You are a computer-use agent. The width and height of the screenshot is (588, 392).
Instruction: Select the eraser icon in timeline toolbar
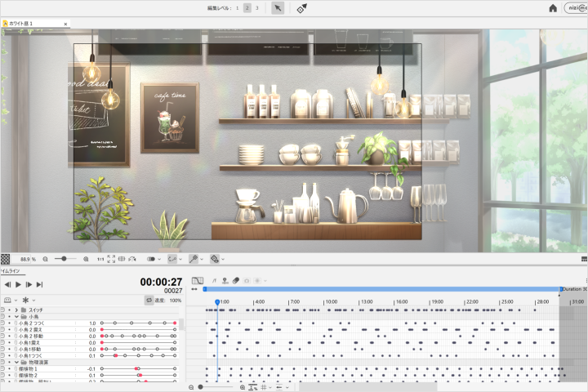[x=236, y=281]
